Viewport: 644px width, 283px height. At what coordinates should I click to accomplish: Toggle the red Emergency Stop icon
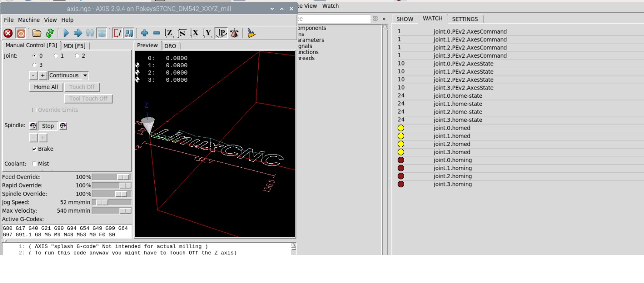[x=8, y=33]
